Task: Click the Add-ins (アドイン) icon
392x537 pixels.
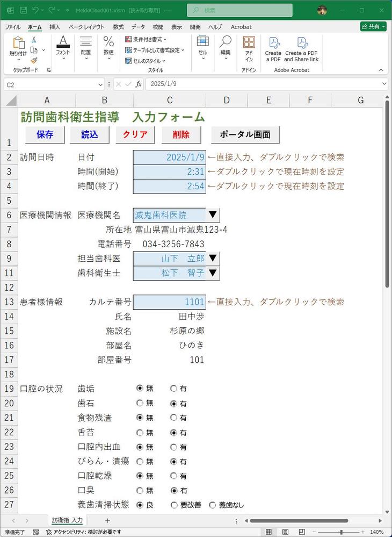Action: click(x=249, y=42)
